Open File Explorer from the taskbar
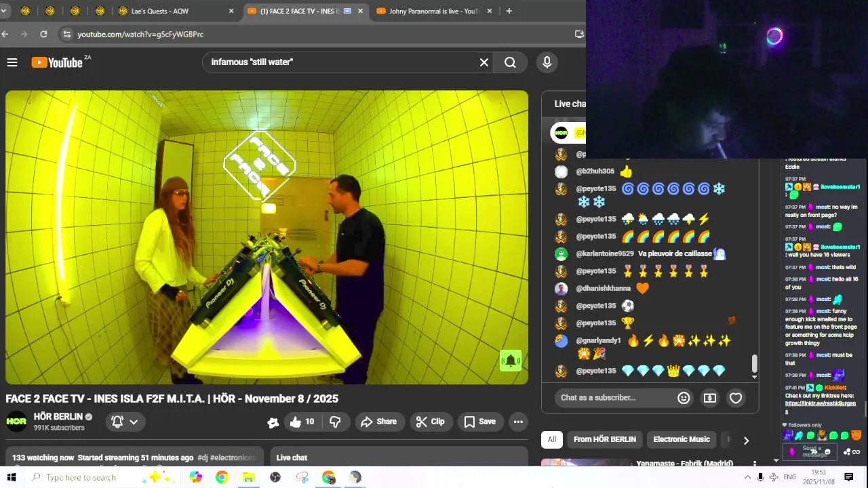The image size is (868, 488). tap(248, 477)
